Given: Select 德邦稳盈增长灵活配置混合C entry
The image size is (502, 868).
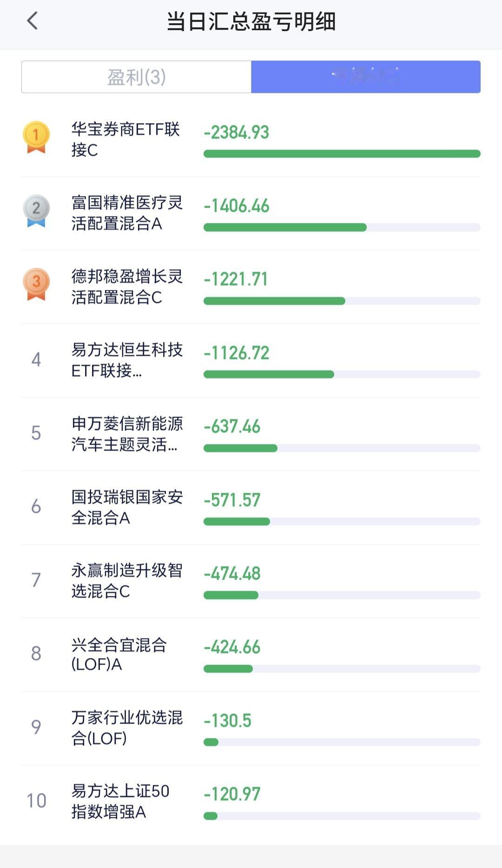Looking at the screenshot, I should pyautogui.click(x=251, y=287).
